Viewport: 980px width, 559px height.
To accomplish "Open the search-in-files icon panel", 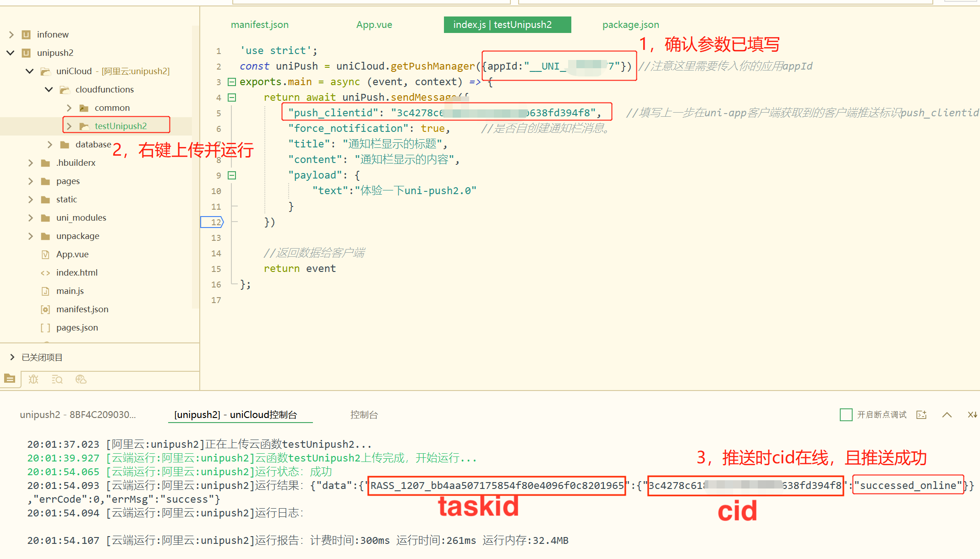I will point(57,379).
